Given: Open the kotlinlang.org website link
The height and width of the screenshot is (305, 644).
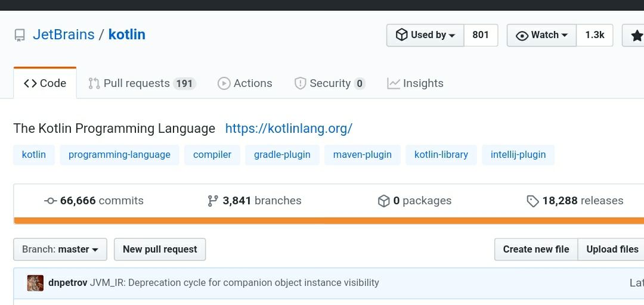Looking at the screenshot, I should pyautogui.click(x=289, y=129).
